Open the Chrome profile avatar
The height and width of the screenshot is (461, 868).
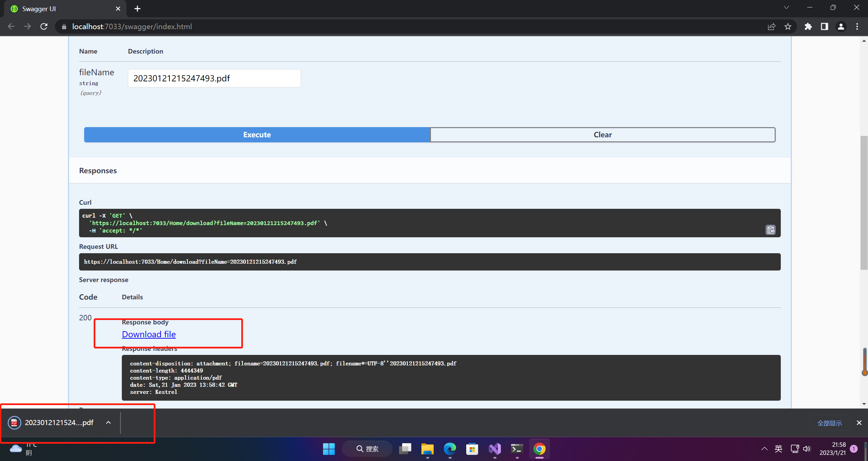pyautogui.click(x=841, y=26)
